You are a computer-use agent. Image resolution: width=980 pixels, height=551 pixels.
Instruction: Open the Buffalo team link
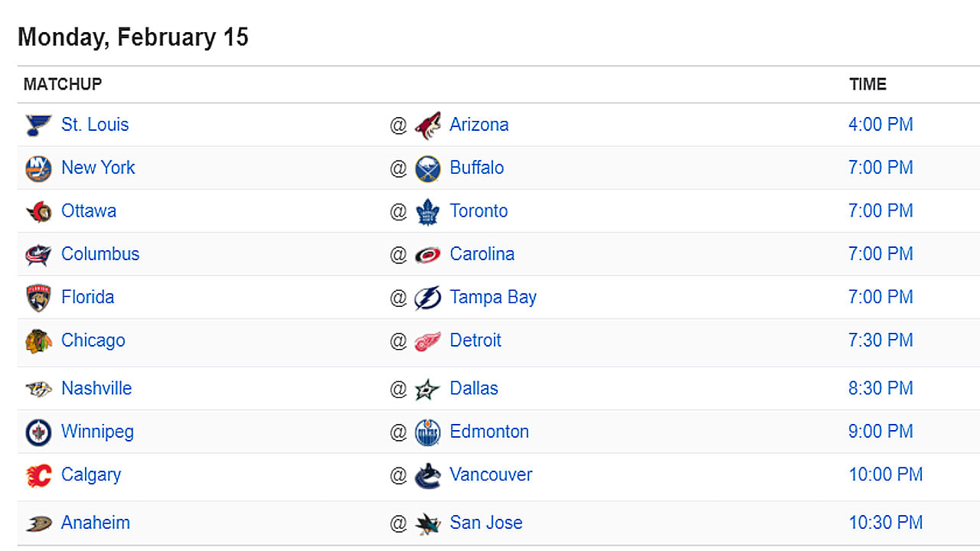tap(476, 168)
